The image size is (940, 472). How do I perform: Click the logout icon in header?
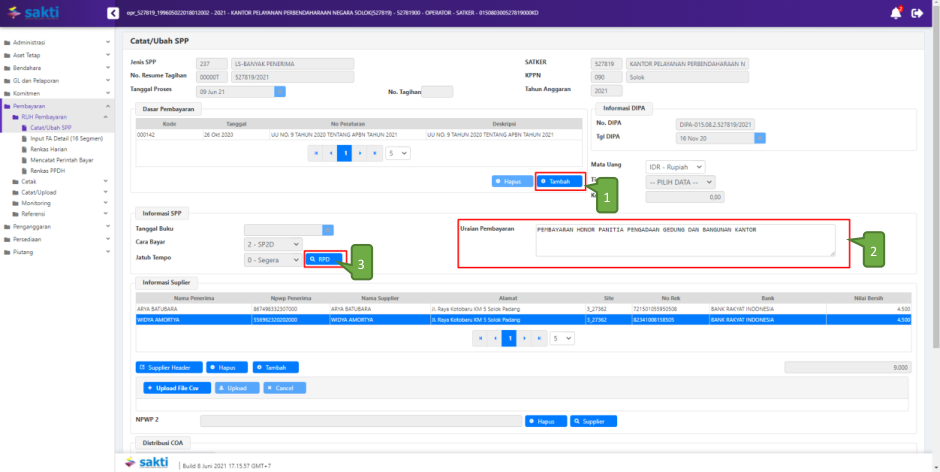918,13
